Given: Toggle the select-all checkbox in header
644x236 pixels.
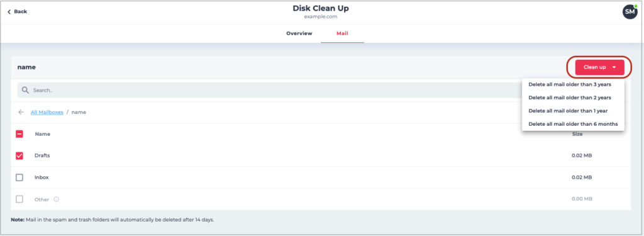Looking at the screenshot, I should coord(19,134).
